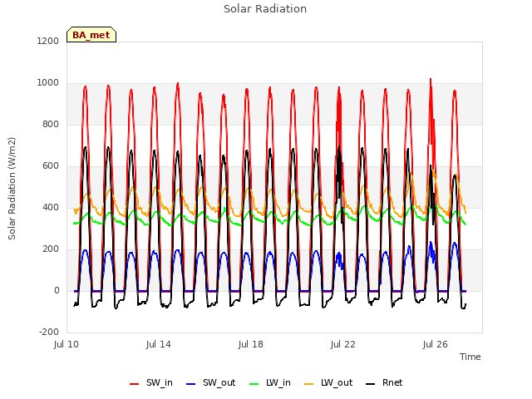Image resolution: width=532 pixels, height=399 pixels.
Task: Click the Jul 26 x-axis tick label
Action: [x=436, y=344]
